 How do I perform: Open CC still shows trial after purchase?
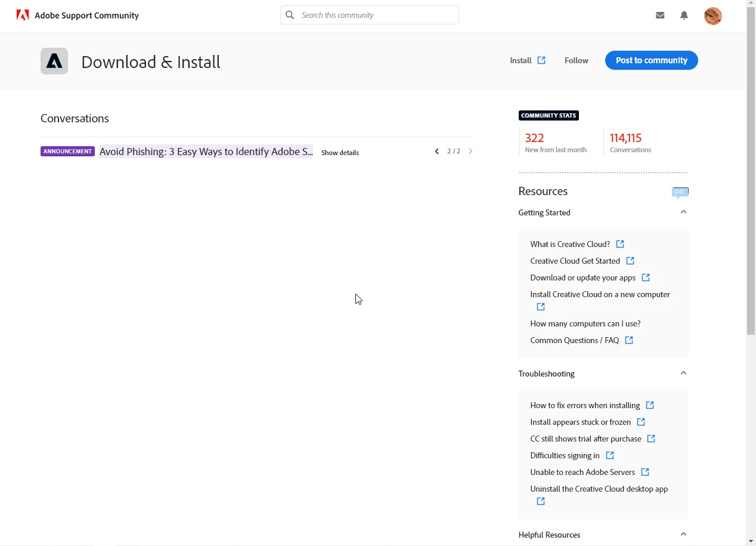(x=585, y=439)
